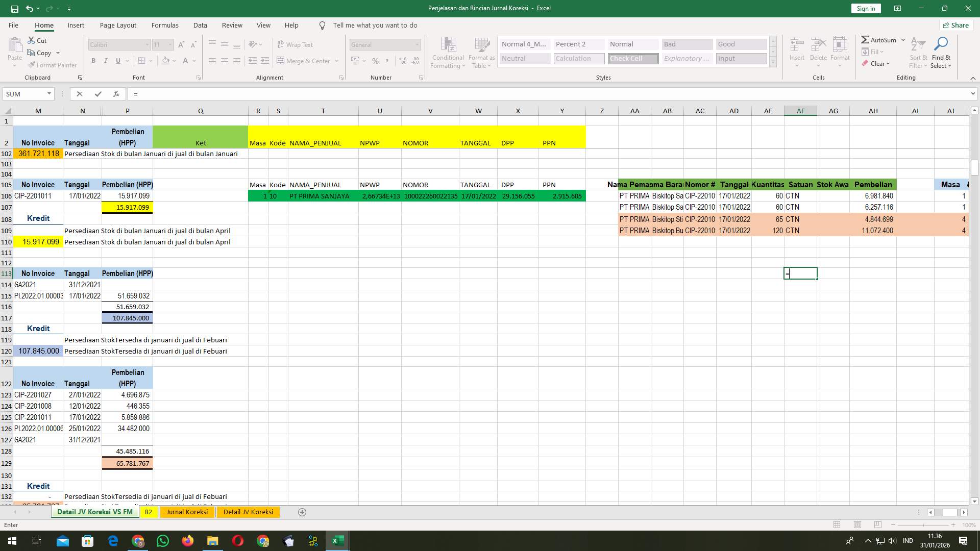Toggle italic formatting
The height and width of the screenshot is (551, 980).
pyautogui.click(x=106, y=61)
